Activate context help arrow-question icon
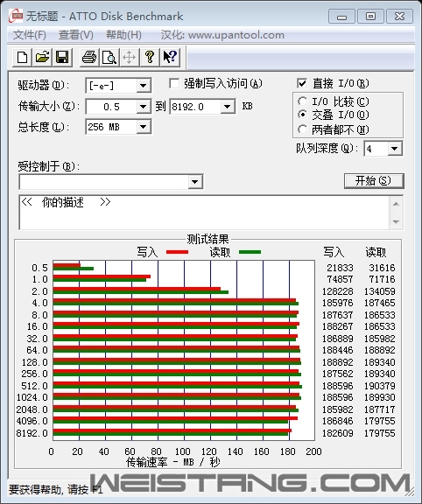The height and width of the screenshot is (504, 422). click(x=170, y=58)
